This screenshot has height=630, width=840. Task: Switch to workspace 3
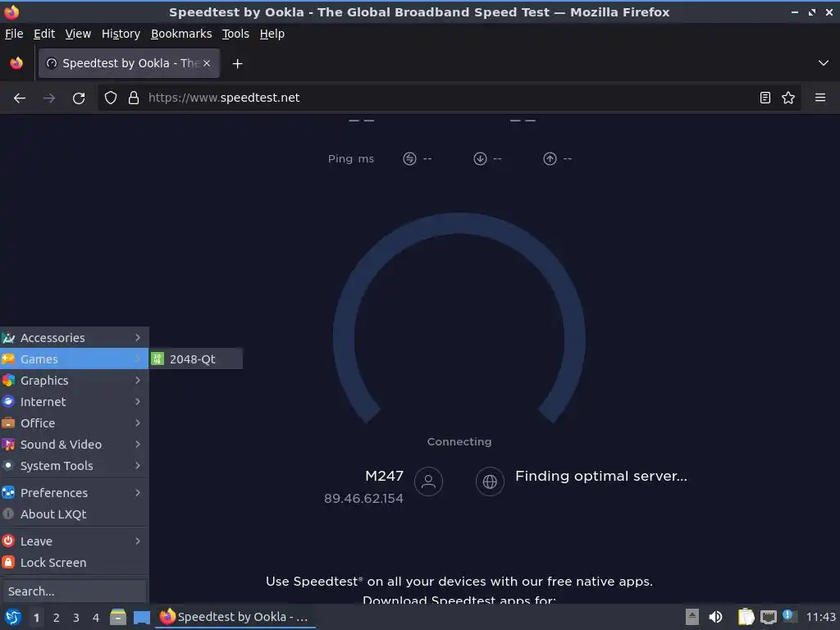click(x=76, y=618)
